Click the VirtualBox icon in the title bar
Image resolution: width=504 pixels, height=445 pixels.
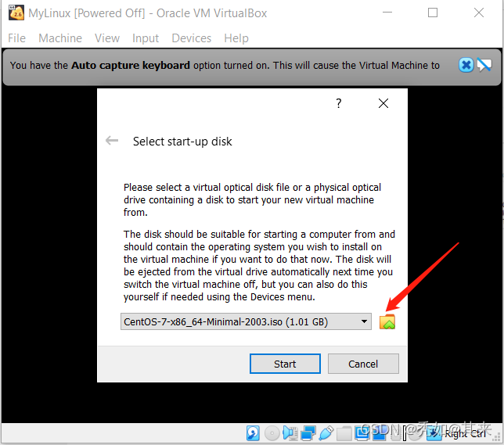point(16,13)
